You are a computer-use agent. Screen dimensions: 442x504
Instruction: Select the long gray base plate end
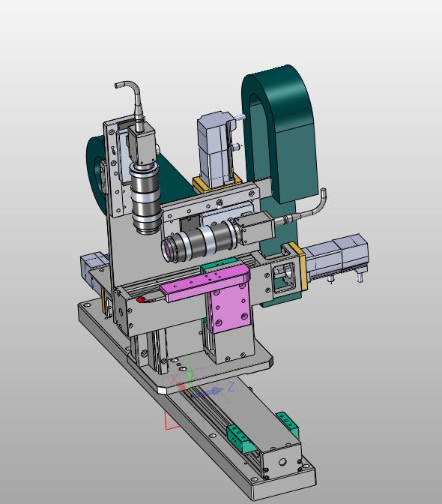[x=282, y=482]
